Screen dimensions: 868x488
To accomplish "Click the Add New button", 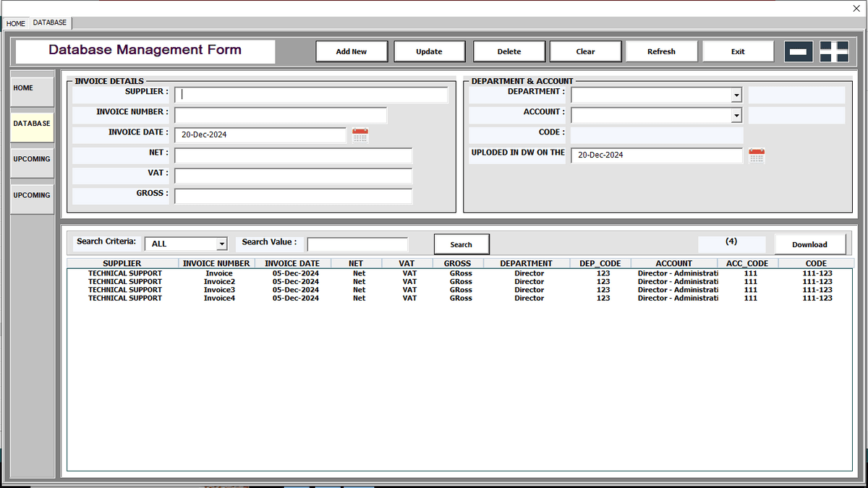I will (x=352, y=51).
